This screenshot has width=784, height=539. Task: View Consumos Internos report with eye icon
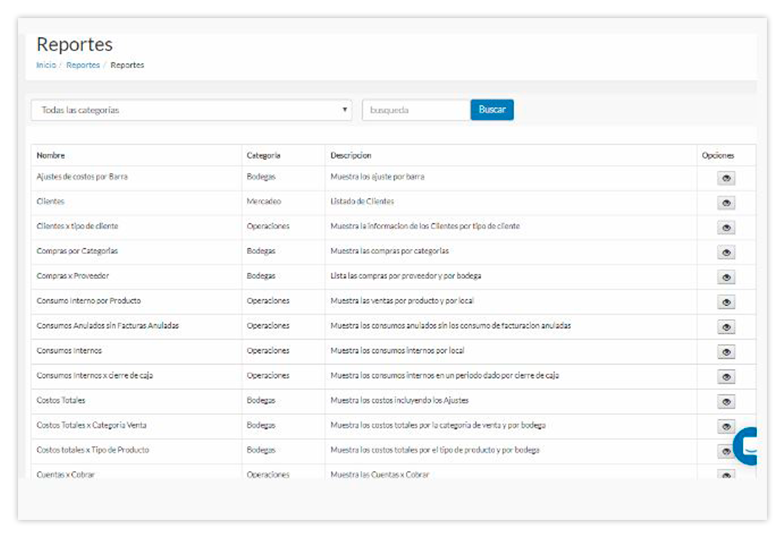coord(726,352)
